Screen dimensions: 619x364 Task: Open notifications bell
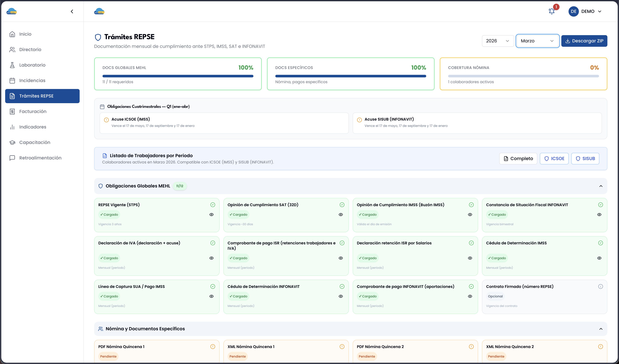pos(551,11)
